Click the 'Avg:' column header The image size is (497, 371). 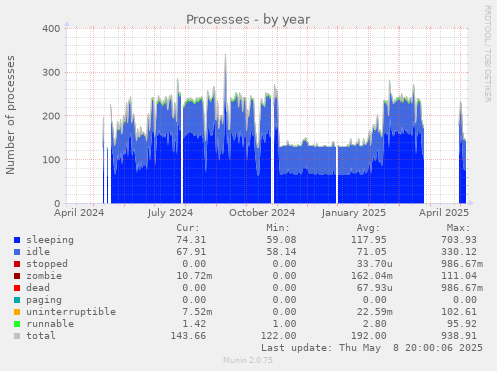(368, 228)
